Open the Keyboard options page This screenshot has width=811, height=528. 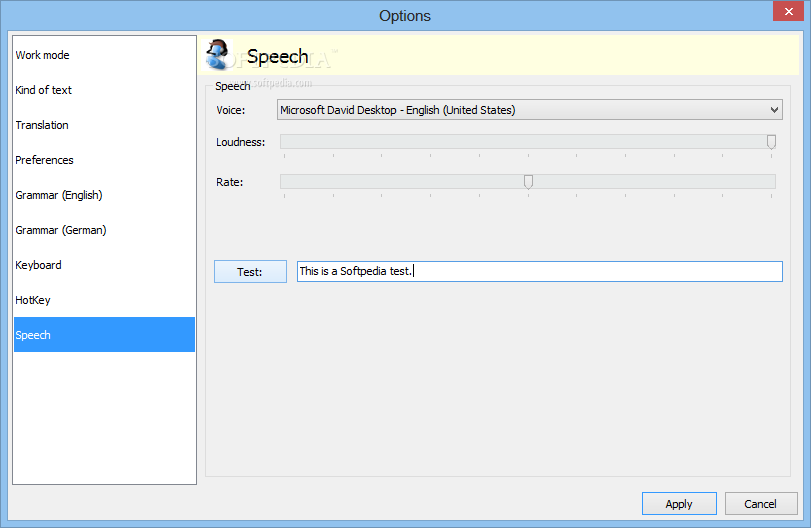click(x=104, y=265)
